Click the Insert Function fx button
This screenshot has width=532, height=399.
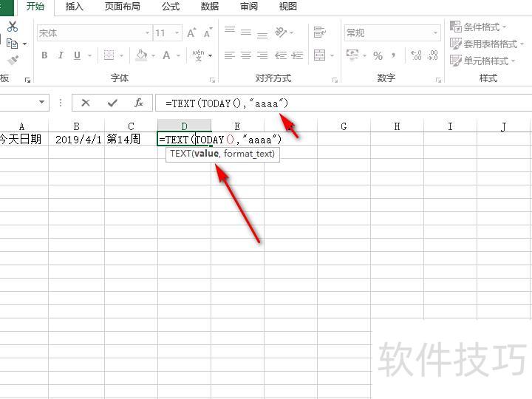tap(139, 103)
